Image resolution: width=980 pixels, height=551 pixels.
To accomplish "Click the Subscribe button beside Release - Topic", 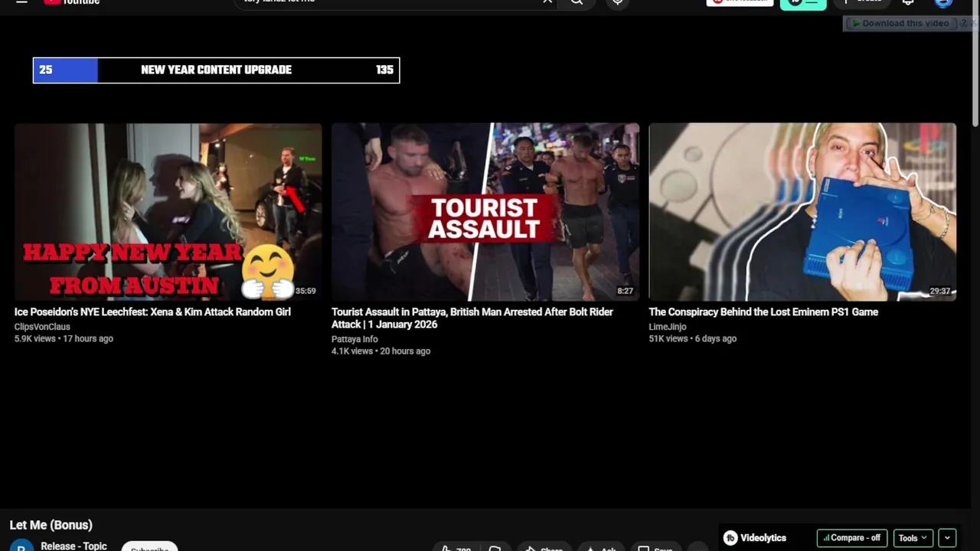I will tap(149, 547).
